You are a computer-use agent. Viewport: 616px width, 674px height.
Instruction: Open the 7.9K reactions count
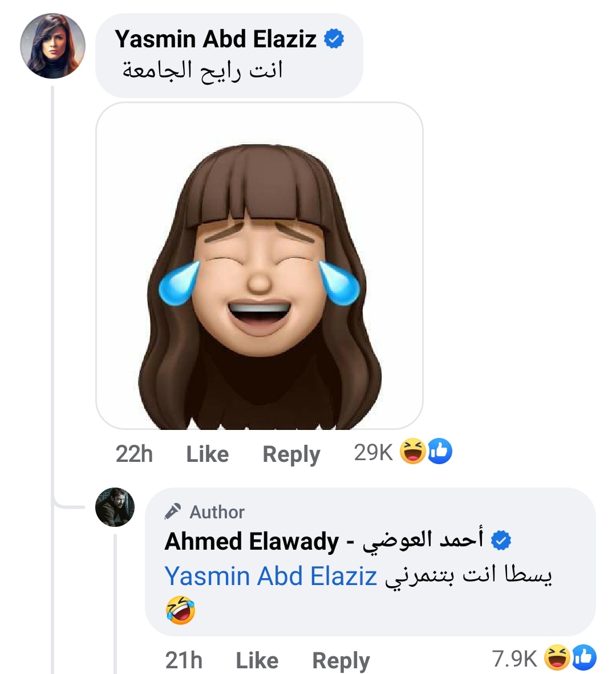tap(514, 658)
